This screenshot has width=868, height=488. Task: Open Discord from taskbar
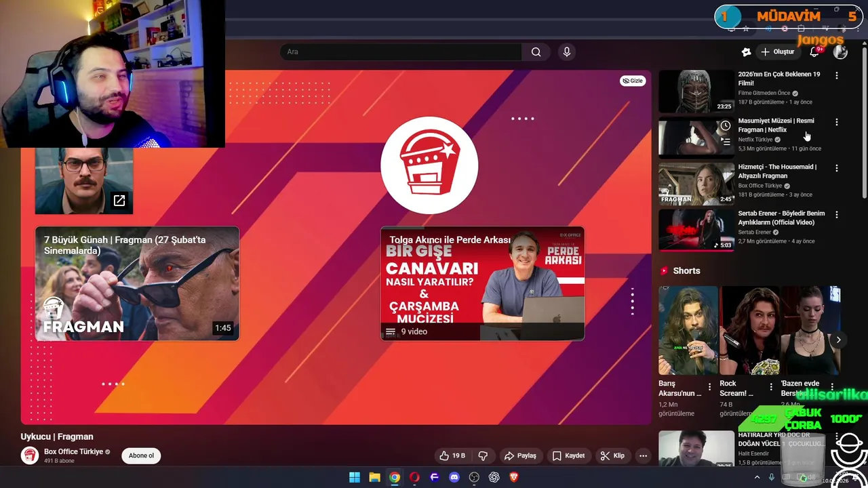[454, 477]
